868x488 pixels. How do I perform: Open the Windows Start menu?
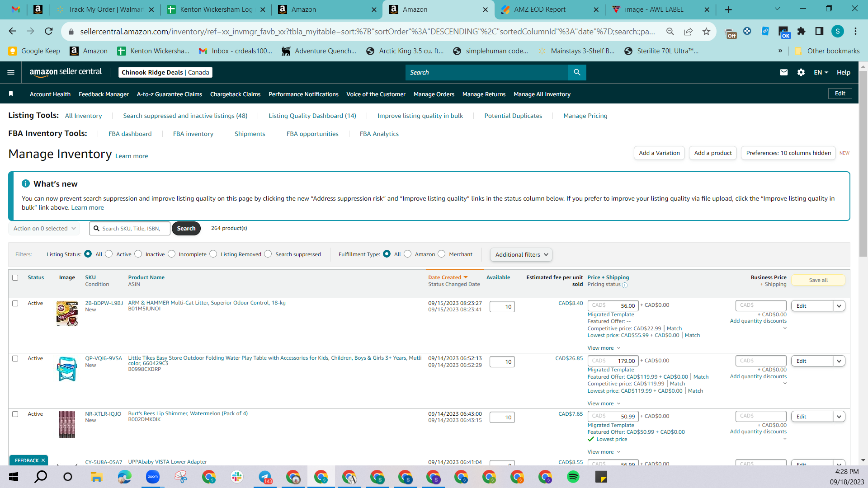(14, 477)
